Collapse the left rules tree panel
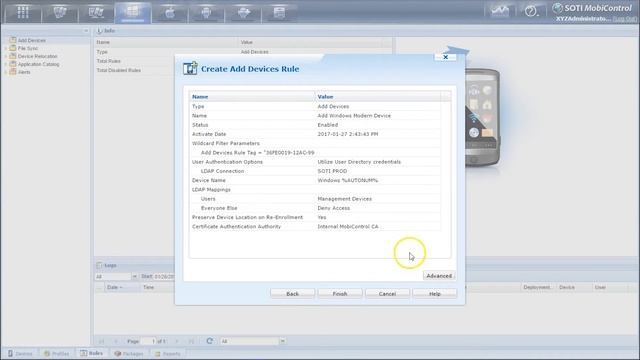The height and width of the screenshot is (360, 640). click(x=86, y=31)
